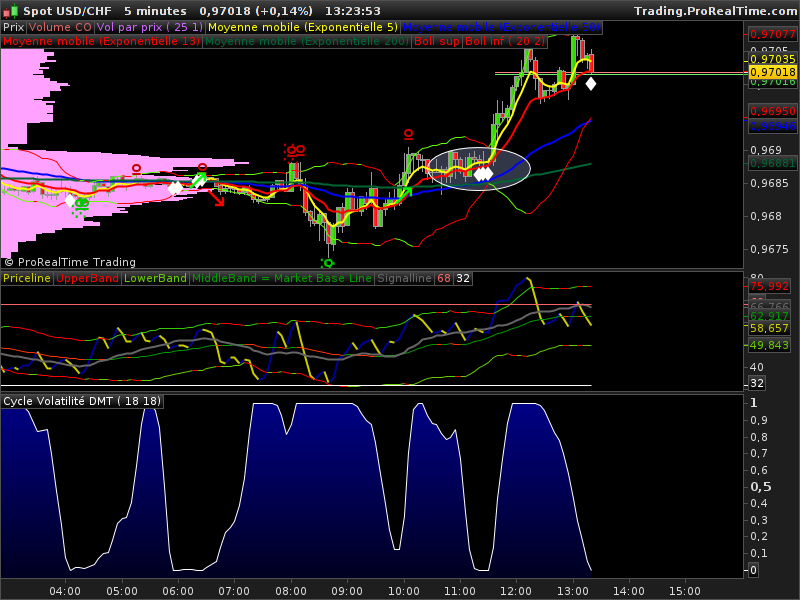Image resolution: width=800 pixels, height=600 pixels.
Task: Select the Signalline label
Action: pos(404,278)
